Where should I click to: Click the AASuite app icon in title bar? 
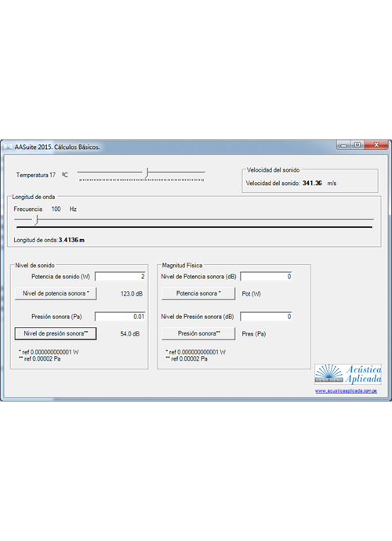7,147
